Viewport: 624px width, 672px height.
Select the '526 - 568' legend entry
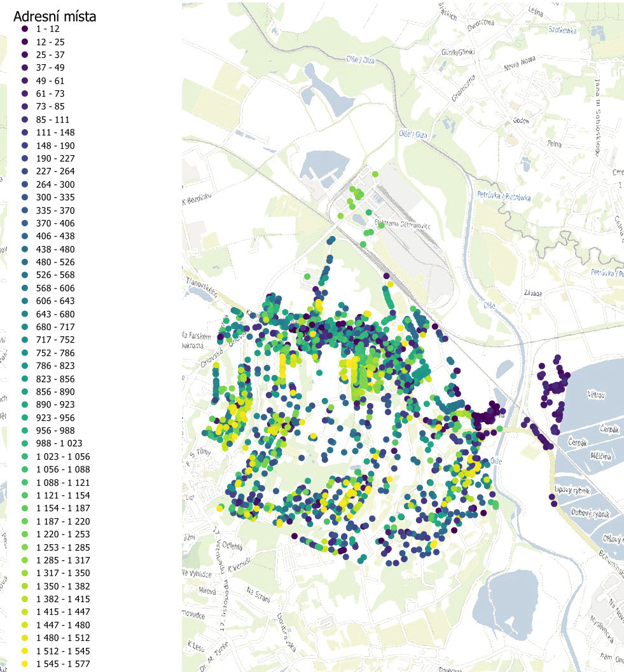point(48,275)
